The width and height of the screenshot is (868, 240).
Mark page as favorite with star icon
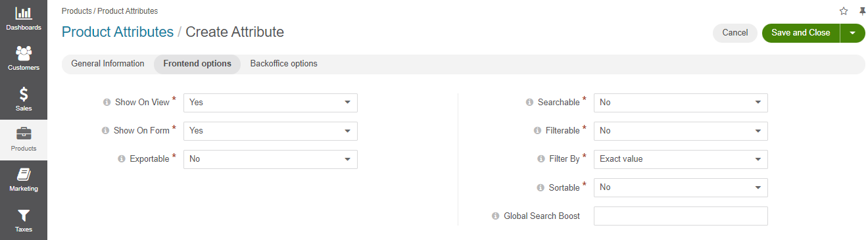[844, 11]
